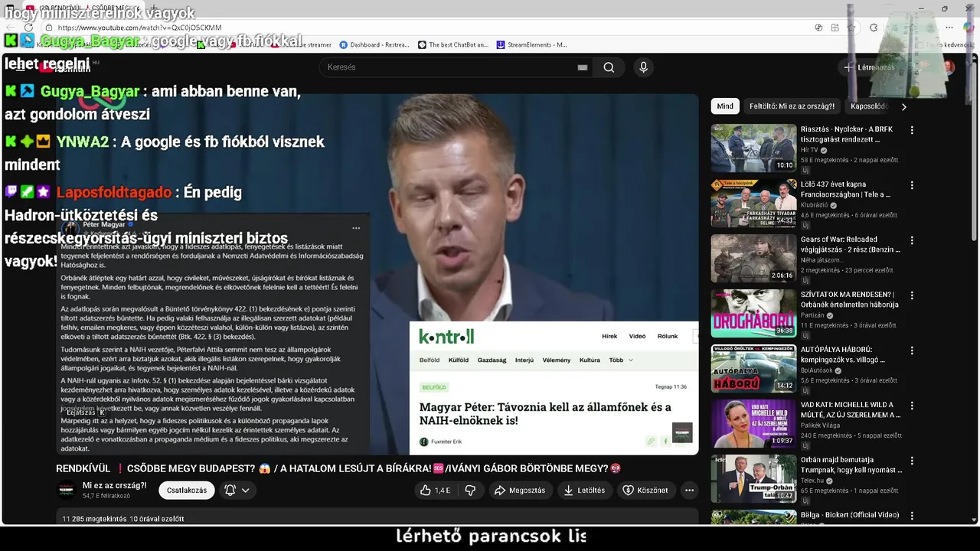The image size is (980, 551).
Task: Open options menu for VAD KATI video
Action: click(x=912, y=406)
